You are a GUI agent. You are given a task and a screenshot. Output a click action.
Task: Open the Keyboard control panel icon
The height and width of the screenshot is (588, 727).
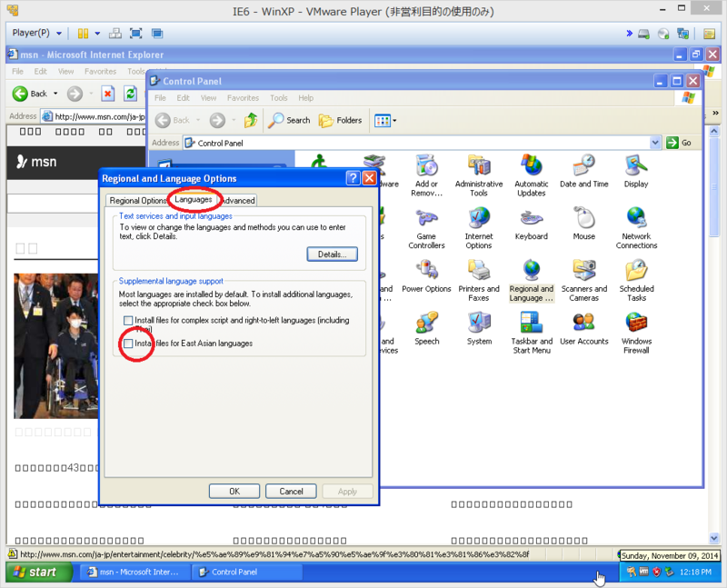point(532,224)
